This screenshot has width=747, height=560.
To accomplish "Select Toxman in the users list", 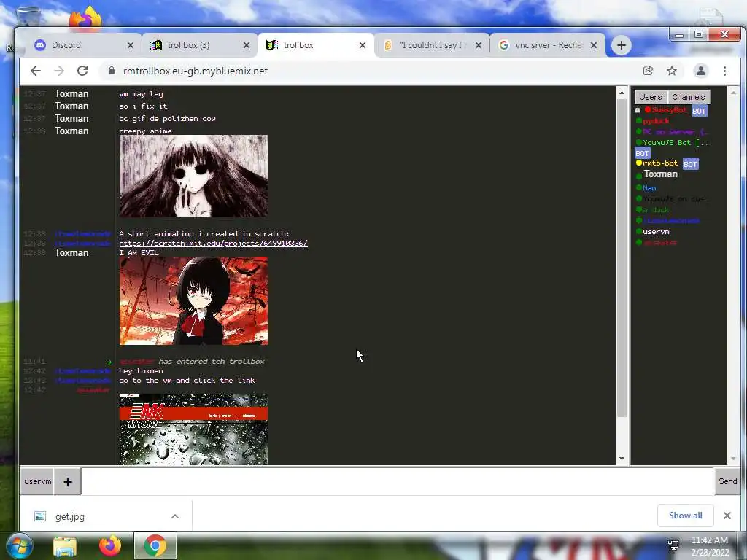I will pos(660,174).
